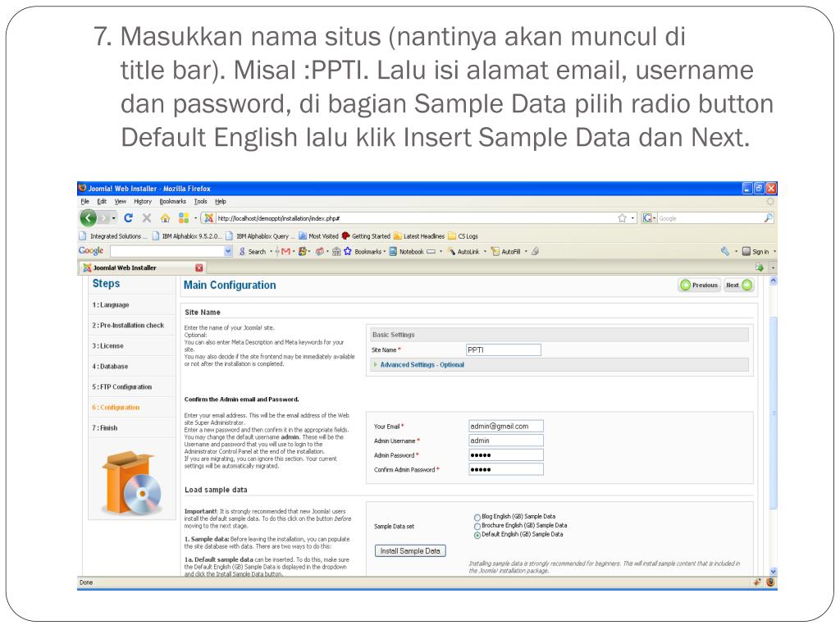This screenshot has width=840, height=630.
Task: Open the Google toolbar search box dropdown
Action: click(228, 251)
